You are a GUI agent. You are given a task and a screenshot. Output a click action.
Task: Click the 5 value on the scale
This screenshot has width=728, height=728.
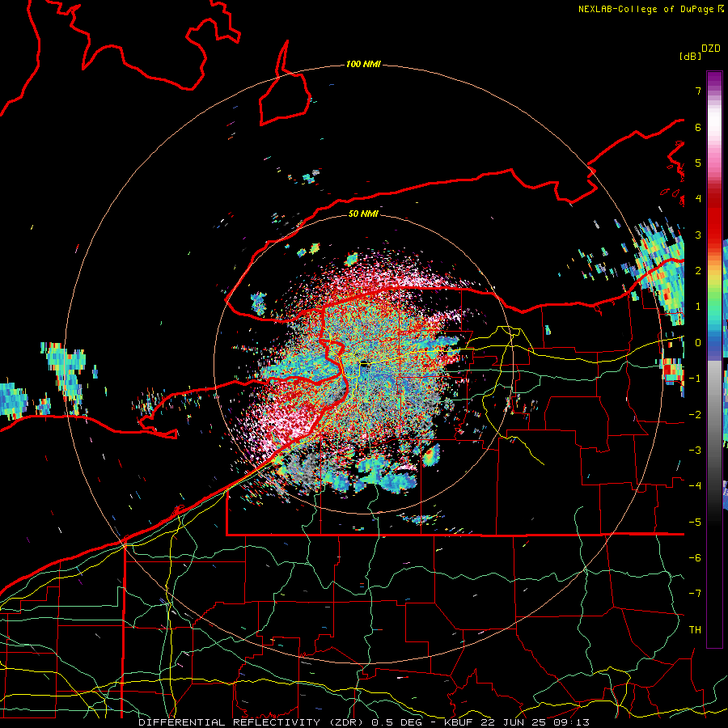[x=698, y=163]
